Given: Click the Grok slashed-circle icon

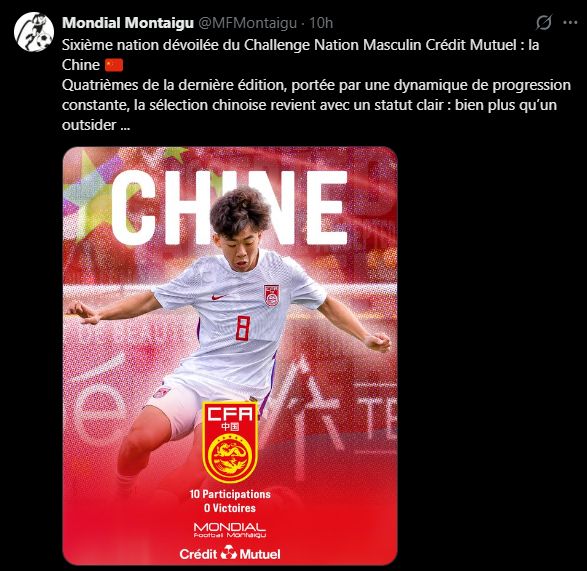Looking at the screenshot, I should [x=544, y=22].
